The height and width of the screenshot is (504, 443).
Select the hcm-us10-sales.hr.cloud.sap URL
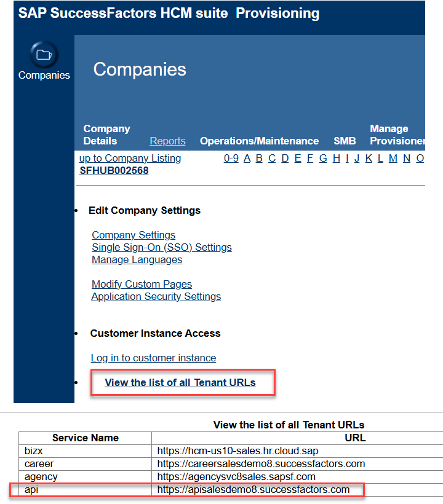pos(237,451)
